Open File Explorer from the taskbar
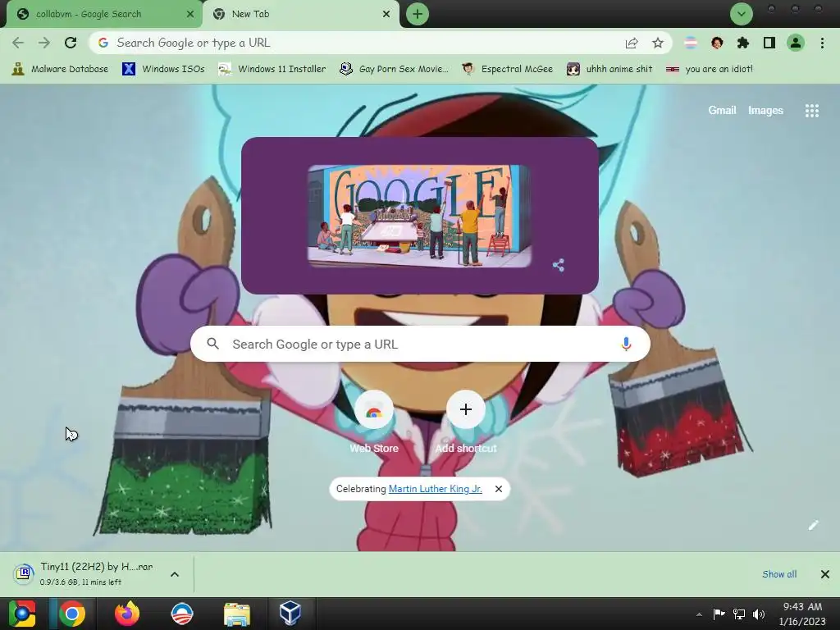840x630 pixels. 237,614
